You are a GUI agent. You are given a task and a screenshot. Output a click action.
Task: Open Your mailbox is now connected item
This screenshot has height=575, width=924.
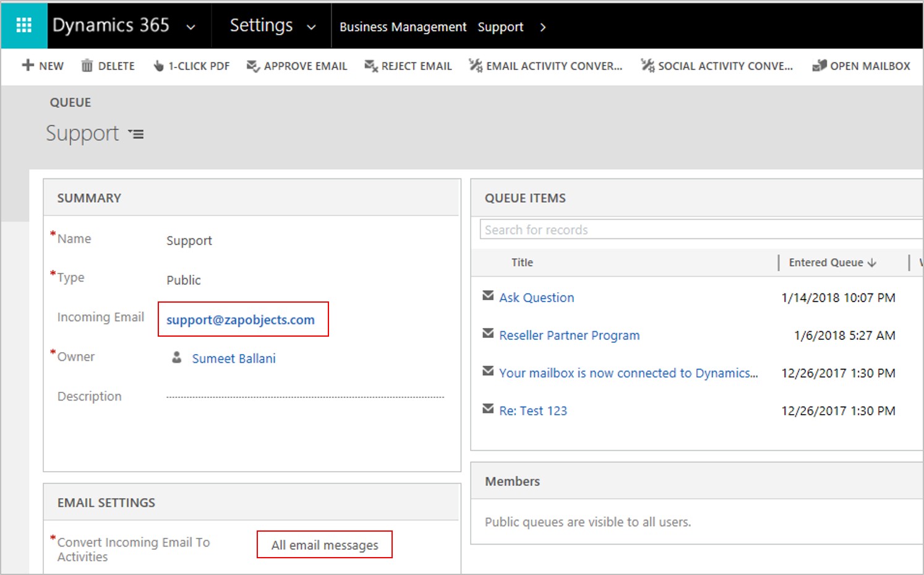628,373
